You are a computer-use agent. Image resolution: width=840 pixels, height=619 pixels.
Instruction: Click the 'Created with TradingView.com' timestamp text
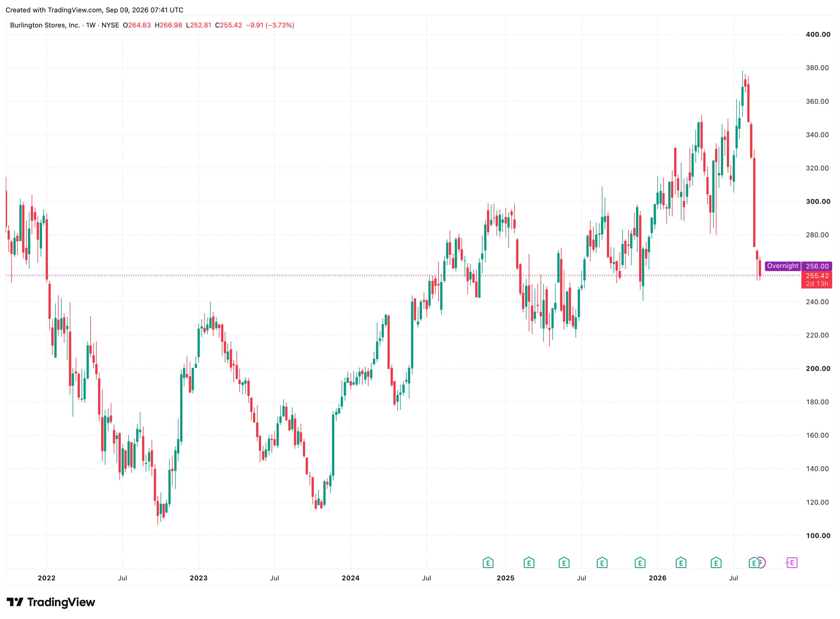(94, 10)
